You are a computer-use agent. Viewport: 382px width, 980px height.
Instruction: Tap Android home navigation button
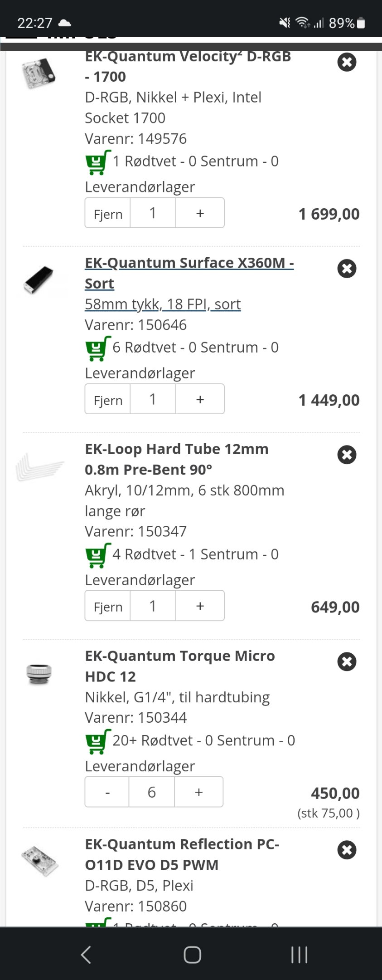tap(192, 955)
